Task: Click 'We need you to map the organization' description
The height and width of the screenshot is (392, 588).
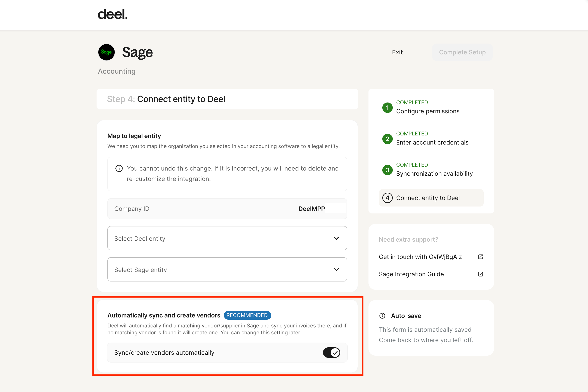Action: (224, 146)
